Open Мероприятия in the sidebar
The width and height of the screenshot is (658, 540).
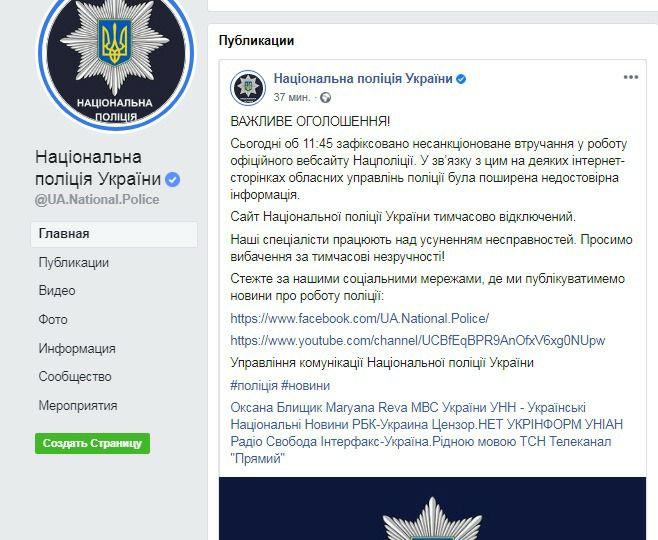tap(78, 406)
